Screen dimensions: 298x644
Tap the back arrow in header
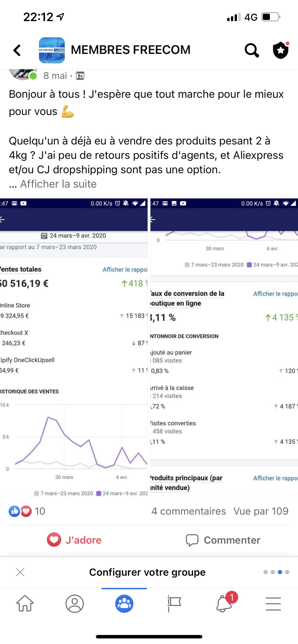coord(17,50)
